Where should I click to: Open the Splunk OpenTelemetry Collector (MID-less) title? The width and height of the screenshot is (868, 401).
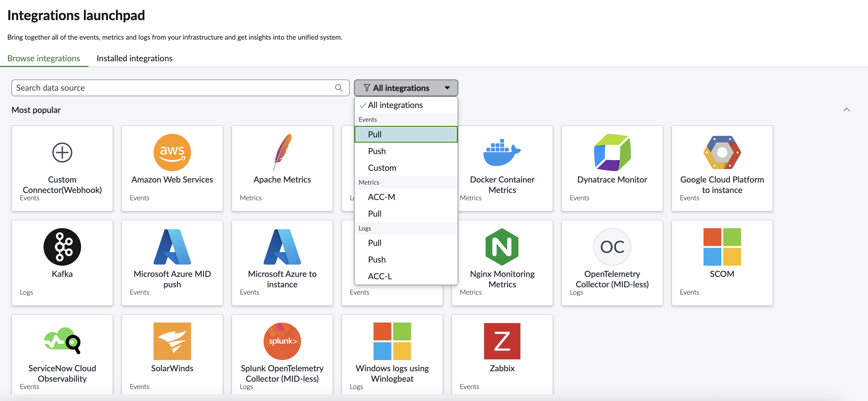[282, 373]
